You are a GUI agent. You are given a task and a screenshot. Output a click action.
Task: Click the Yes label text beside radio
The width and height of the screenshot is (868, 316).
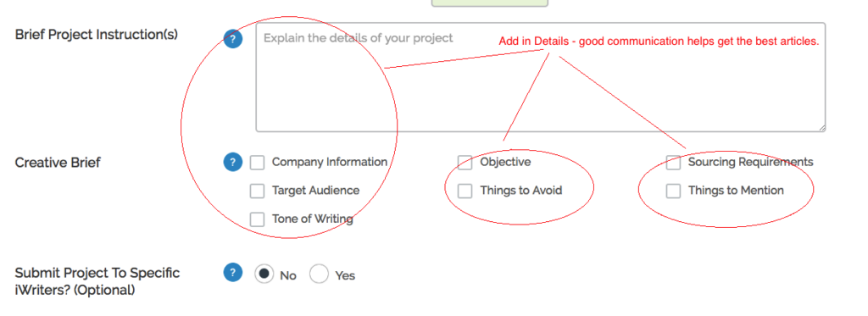(345, 275)
